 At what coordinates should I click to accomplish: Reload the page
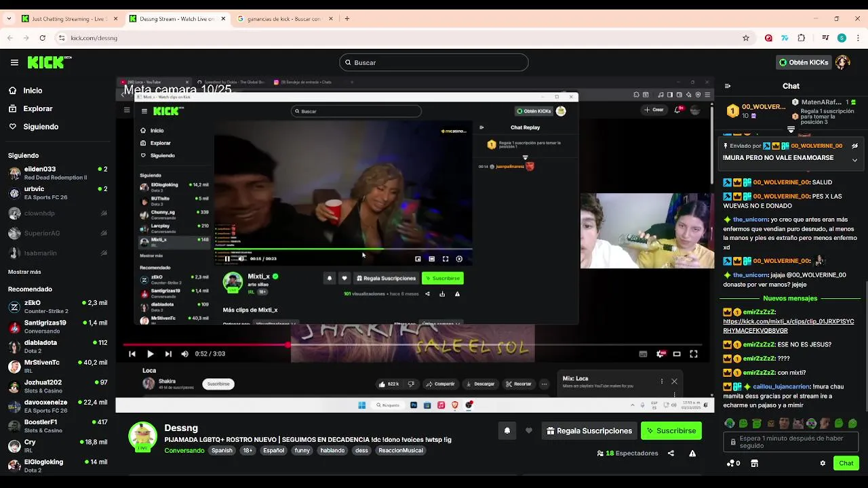pos(43,38)
